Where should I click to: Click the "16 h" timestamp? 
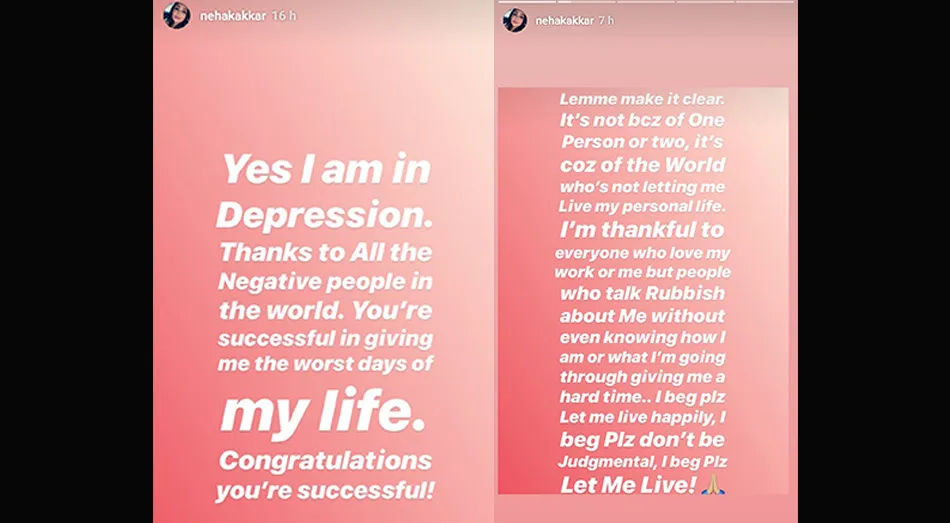(x=285, y=16)
